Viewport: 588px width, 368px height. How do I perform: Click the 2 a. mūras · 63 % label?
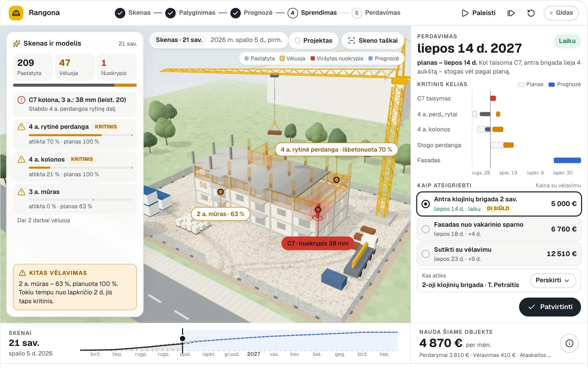coord(220,214)
